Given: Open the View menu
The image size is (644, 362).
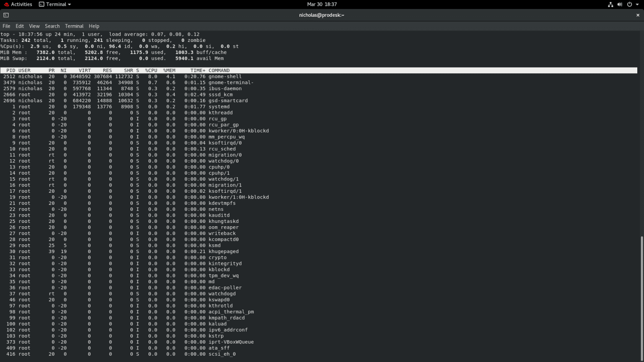Looking at the screenshot, I should point(34,26).
